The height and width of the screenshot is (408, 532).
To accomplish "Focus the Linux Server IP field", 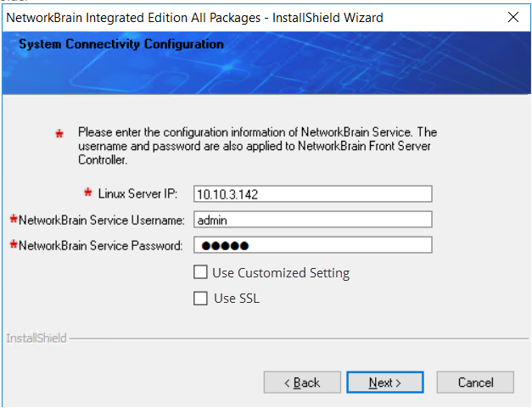I will point(313,194).
